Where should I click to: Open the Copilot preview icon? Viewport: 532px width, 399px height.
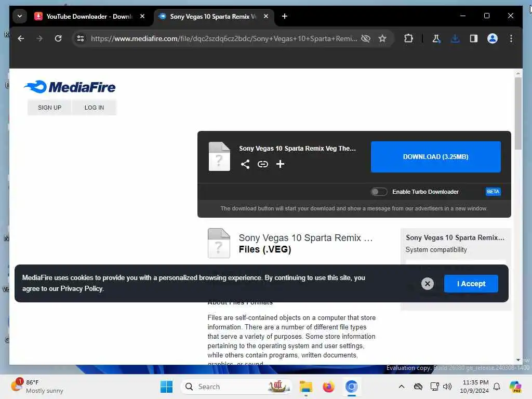515,387
